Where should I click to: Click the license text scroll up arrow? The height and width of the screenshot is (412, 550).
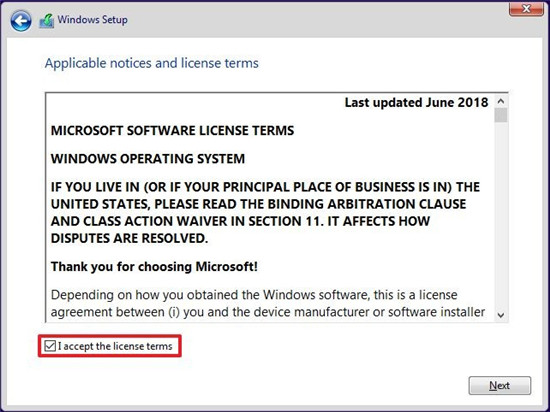point(501,102)
